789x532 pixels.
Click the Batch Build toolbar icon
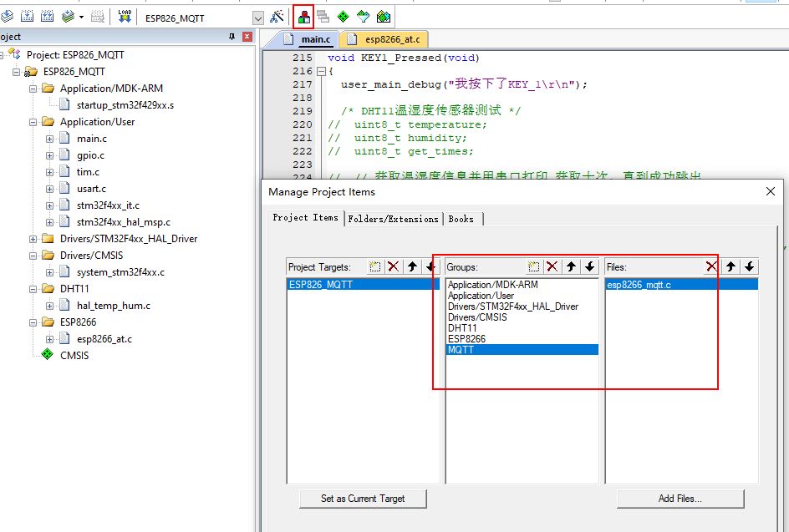pyautogui.click(x=68, y=17)
